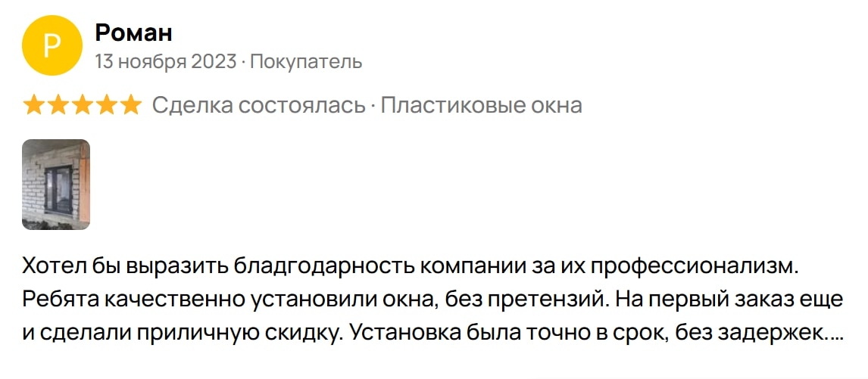Click the fifth rating star
The height and width of the screenshot is (379, 868).
pyautogui.click(x=130, y=105)
